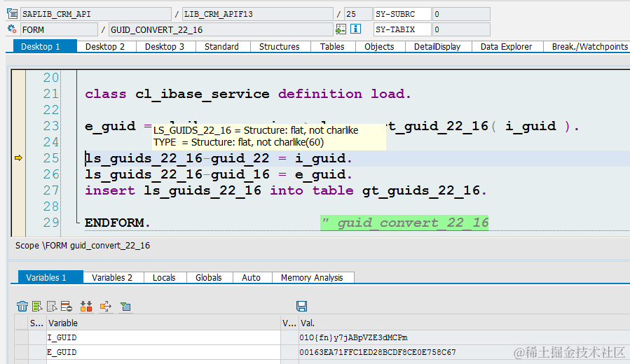Screen dimensions: 630x364
Task: Open the Data Explorer tab
Action: (x=506, y=47)
